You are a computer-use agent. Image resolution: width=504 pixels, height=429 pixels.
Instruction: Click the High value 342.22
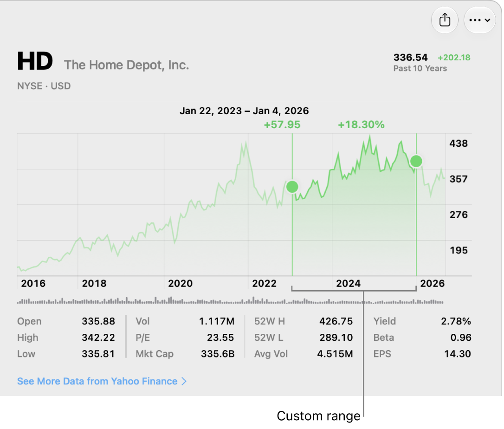98,338
